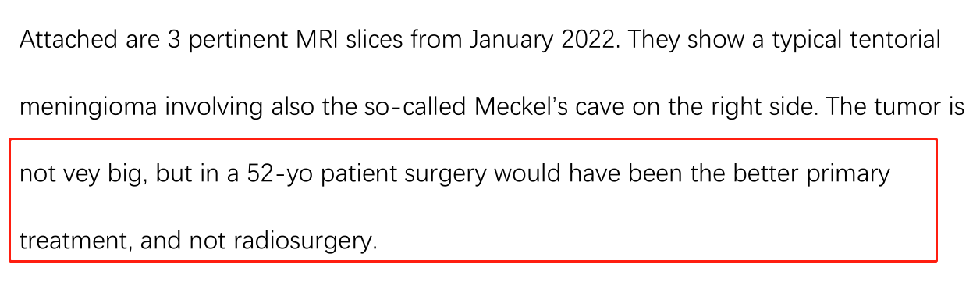Click the misspelled word "vey"
980x293 pixels.
(x=77, y=173)
